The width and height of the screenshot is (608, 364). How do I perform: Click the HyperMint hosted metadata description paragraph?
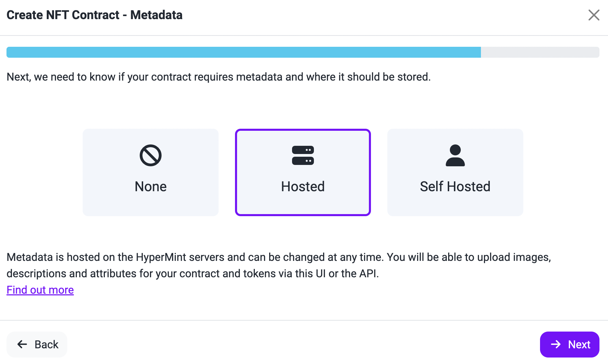pyautogui.click(x=279, y=265)
